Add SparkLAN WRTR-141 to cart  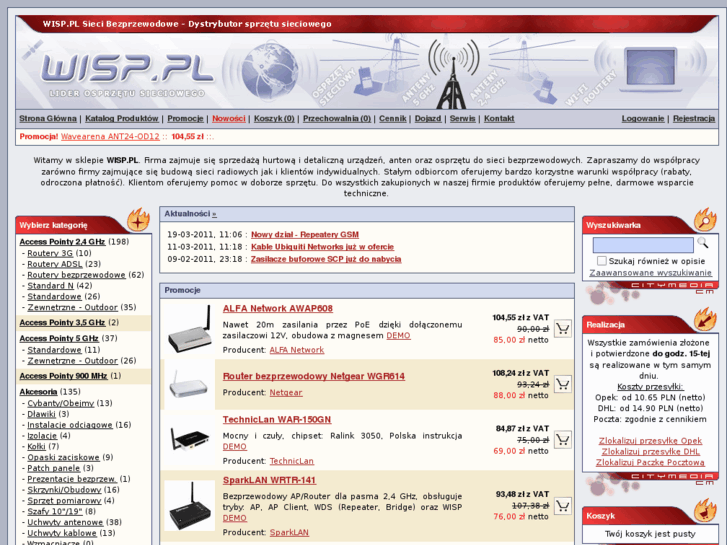[x=562, y=506]
